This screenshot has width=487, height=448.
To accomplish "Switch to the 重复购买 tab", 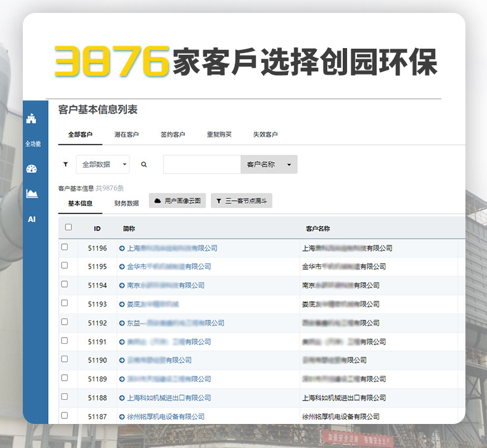I will pos(219,134).
